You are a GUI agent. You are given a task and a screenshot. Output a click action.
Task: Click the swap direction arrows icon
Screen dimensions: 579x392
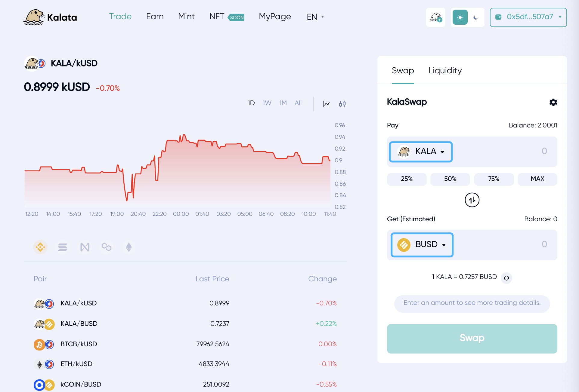[472, 200]
